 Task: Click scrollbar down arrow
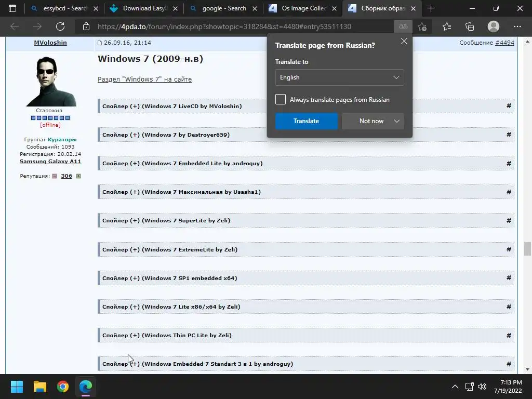click(527, 369)
